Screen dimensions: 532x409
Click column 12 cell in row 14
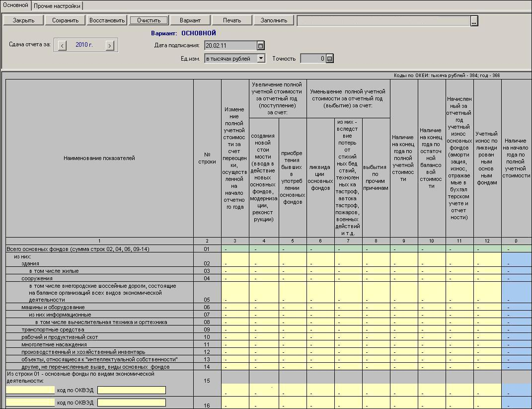pos(488,367)
